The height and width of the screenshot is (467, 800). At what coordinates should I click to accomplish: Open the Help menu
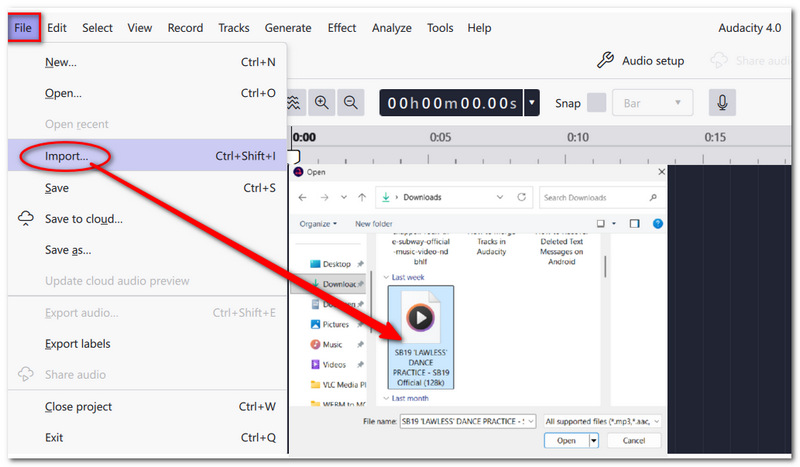click(x=479, y=28)
